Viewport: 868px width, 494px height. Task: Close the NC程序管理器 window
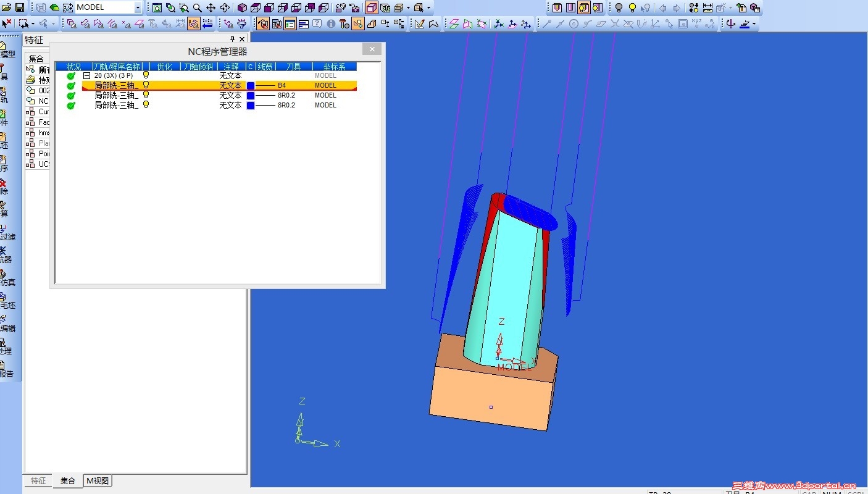[372, 49]
